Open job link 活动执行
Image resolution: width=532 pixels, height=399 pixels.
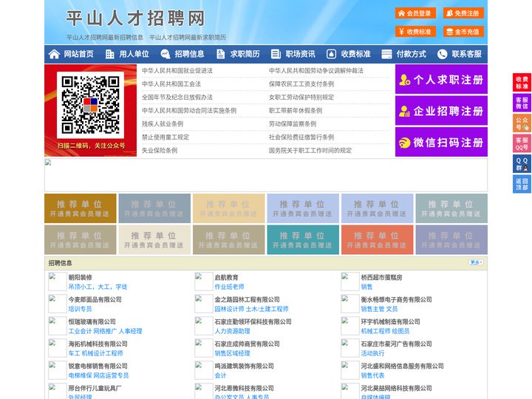pyautogui.click(x=372, y=353)
